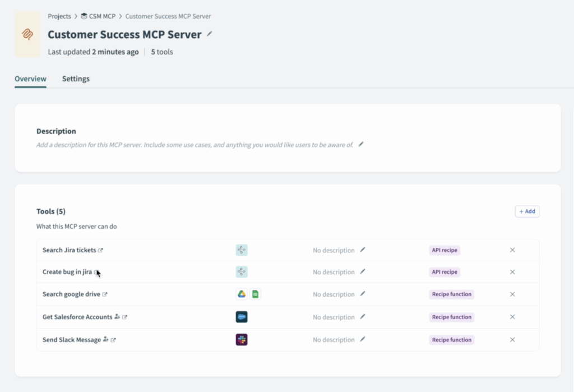Screen dimensions: 574x392
Task: Go to Projects in breadcrumb
Action: point(59,16)
